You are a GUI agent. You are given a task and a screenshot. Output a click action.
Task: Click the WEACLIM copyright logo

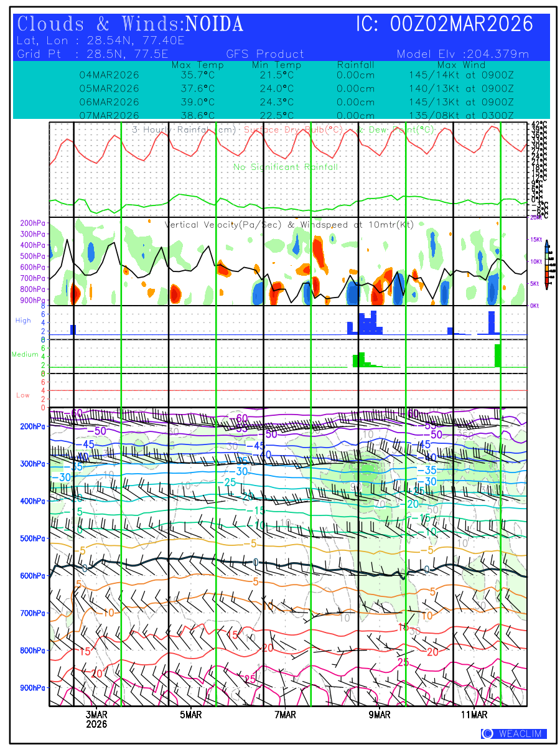513,733
